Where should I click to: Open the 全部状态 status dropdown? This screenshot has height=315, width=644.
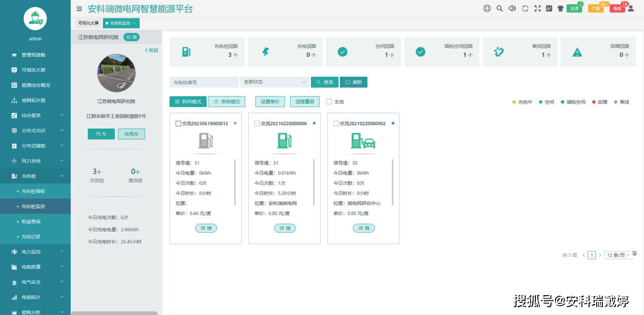tap(275, 82)
